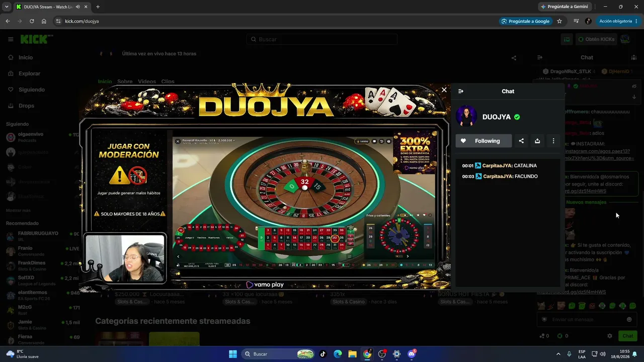Open recommended channel elantitermos

tap(43, 295)
